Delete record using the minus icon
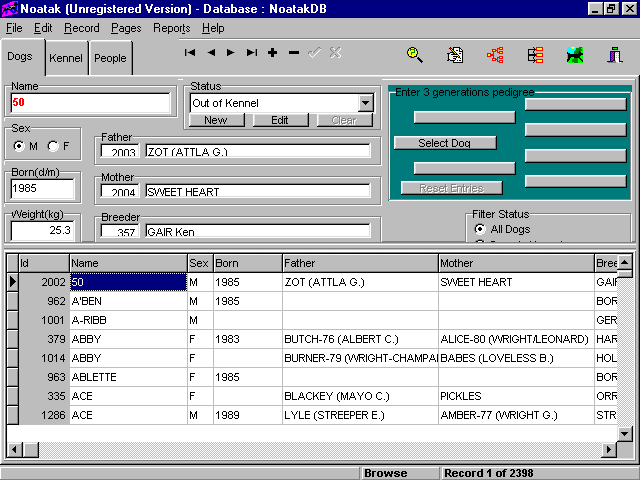Image resolution: width=640 pixels, height=480 pixels. pos(294,52)
